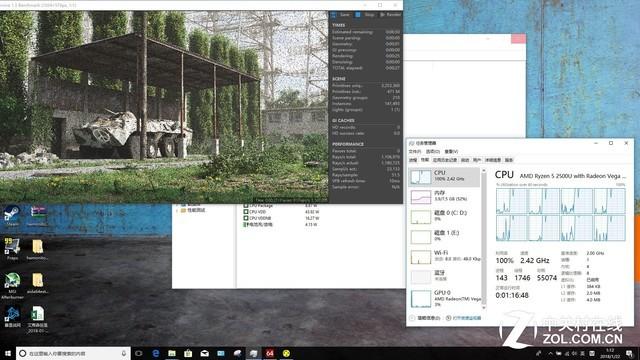
Task: Select the 内存 memory sidebar item
Action: click(444, 197)
